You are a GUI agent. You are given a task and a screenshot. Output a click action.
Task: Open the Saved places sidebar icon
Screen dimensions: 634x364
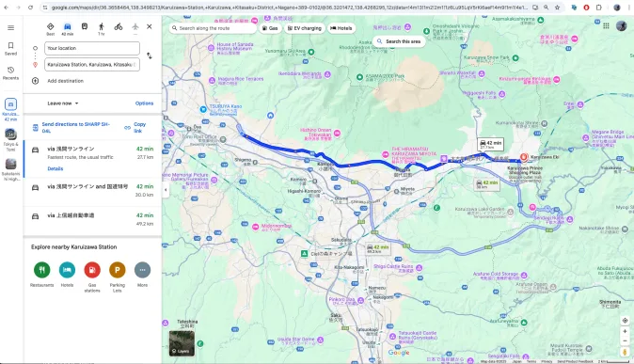click(x=11, y=49)
